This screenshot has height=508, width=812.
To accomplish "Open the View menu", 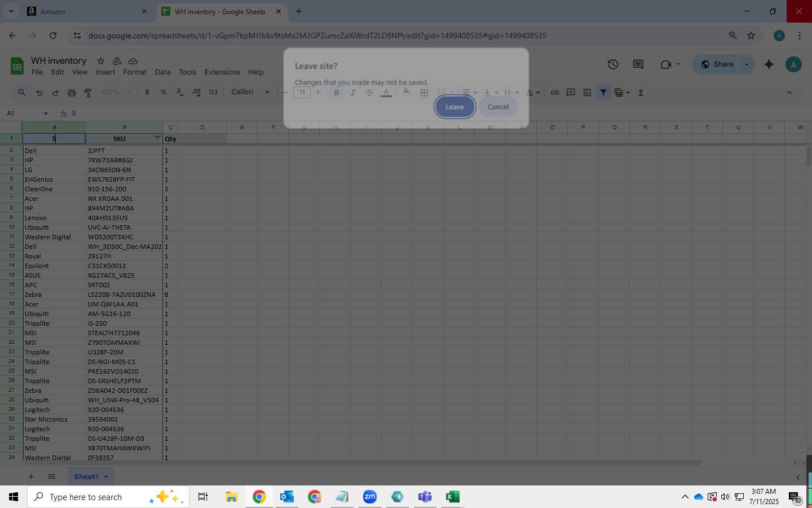I will click(x=80, y=72).
